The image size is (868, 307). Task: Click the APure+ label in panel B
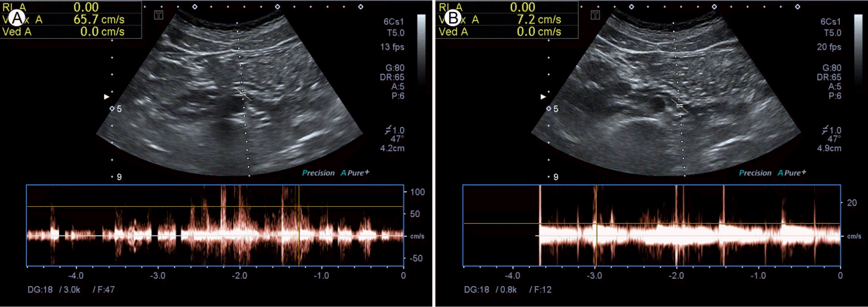pyautogui.click(x=792, y=173)
